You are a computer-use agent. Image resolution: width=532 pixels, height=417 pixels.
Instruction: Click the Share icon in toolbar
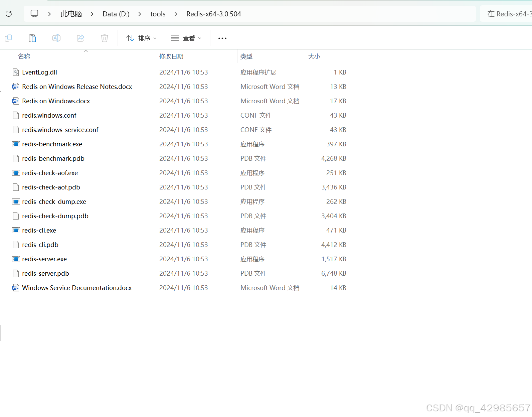click(80, 38)
